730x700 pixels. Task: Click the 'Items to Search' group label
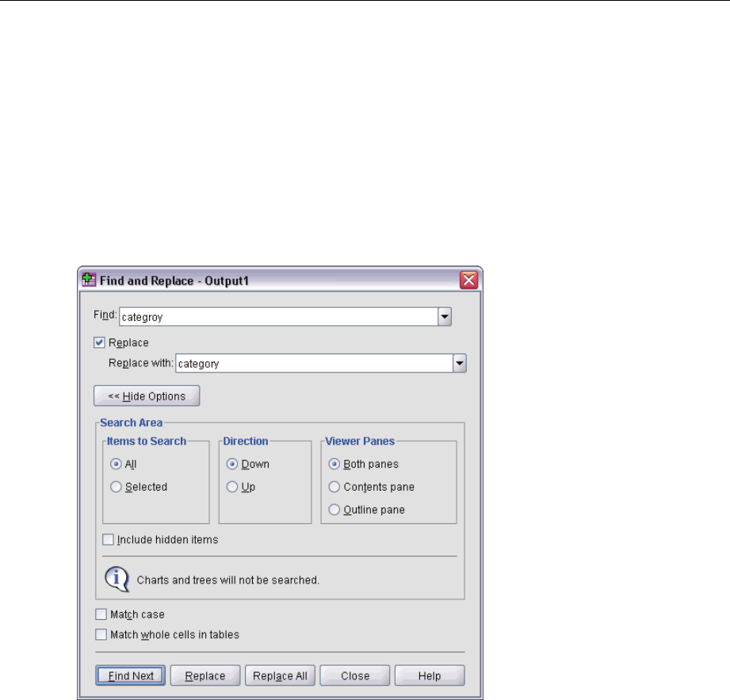tap(147, 441)
